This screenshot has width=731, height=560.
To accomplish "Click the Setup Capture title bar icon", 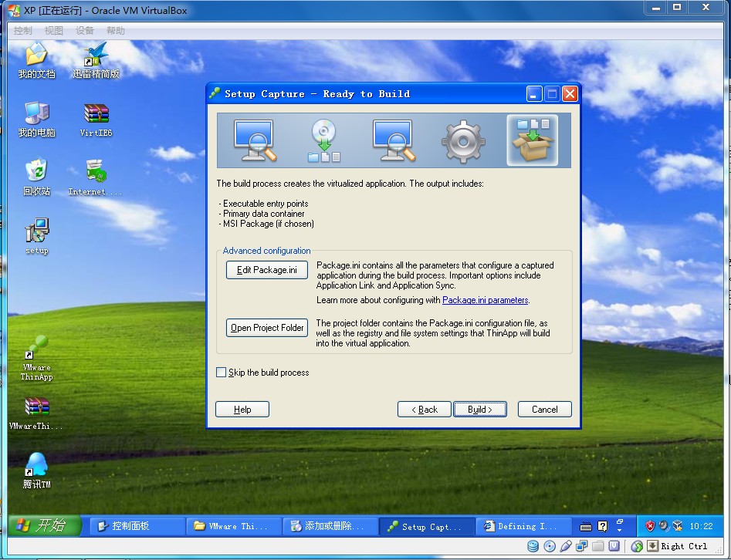I will point(215,93).
